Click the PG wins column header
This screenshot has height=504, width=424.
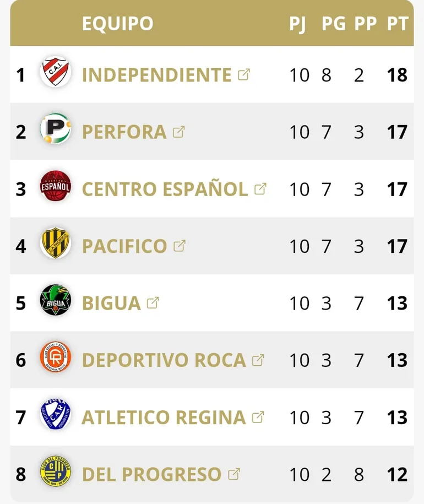click(x=334, y=24)
